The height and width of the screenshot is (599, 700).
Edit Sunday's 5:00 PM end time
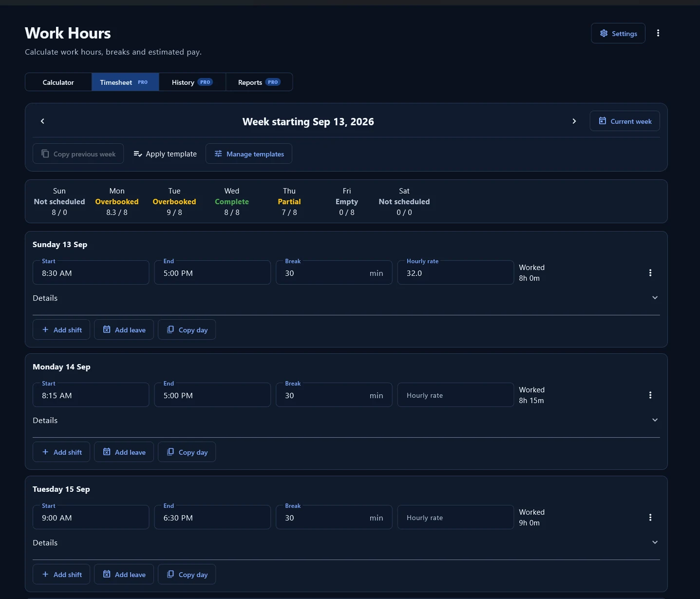pyautogui.click(x=212, y=272)
